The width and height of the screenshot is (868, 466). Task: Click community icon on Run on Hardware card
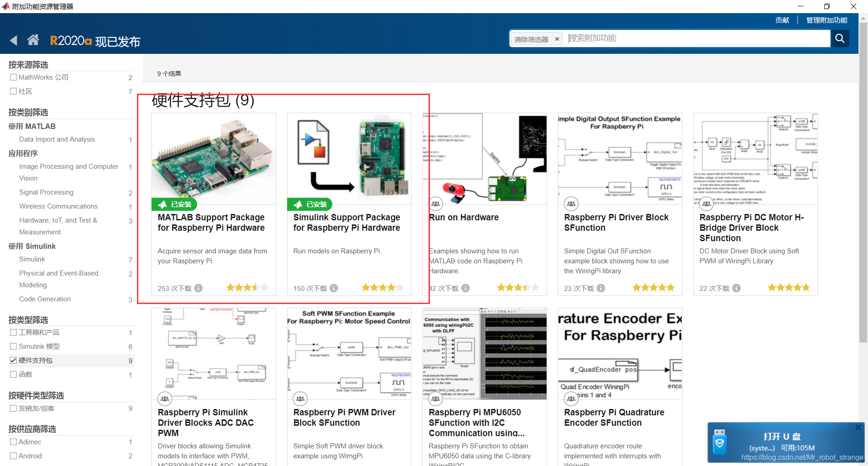pyautogui.click(x=435, y=204)
